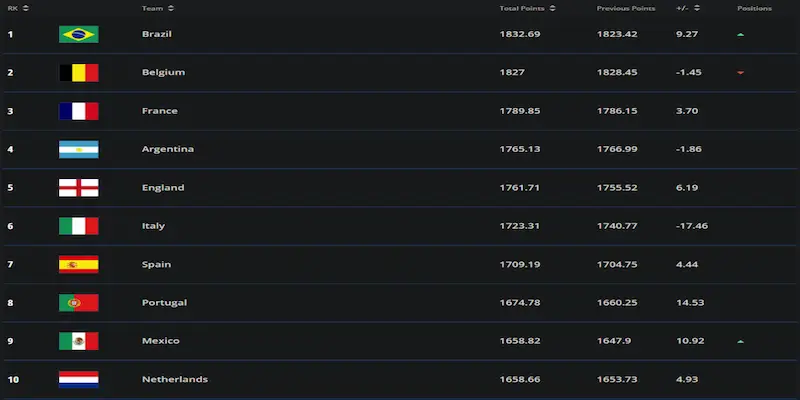Screen dimensions: 800x400
Task: Click the England flag icon
Action: click(x=78, y=187)
